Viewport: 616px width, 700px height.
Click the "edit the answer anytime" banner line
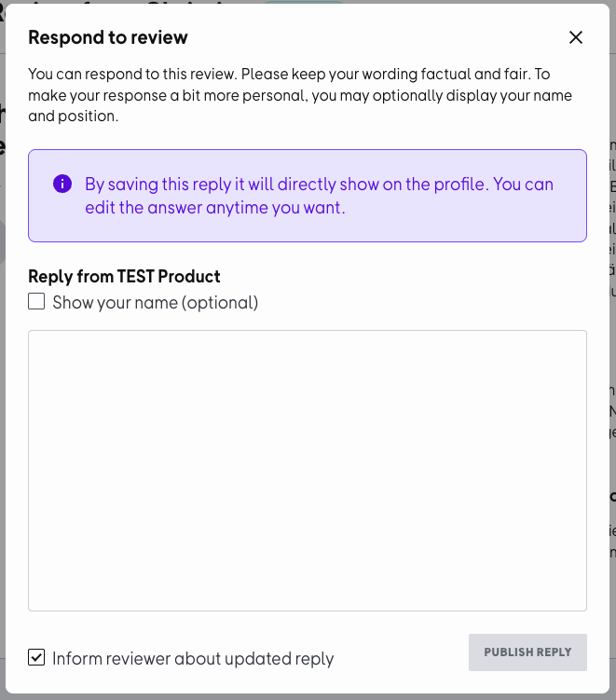click(x=215, y=208)
